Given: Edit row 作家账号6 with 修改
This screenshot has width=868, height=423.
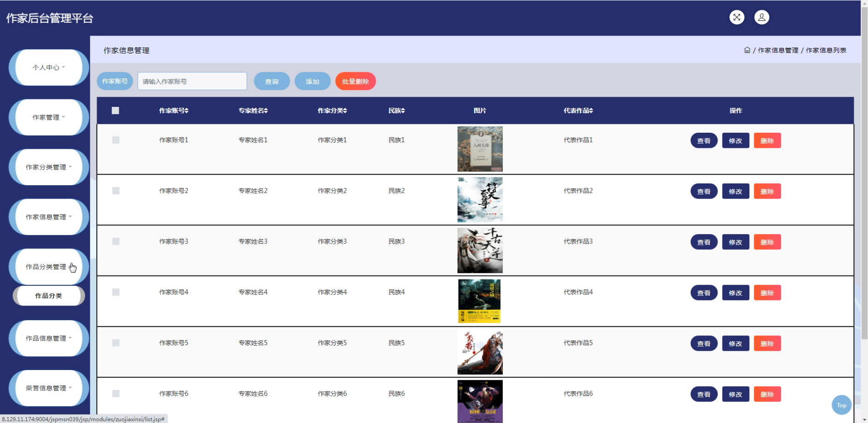Looking at the screenshot, I should [x=736, y=394].
